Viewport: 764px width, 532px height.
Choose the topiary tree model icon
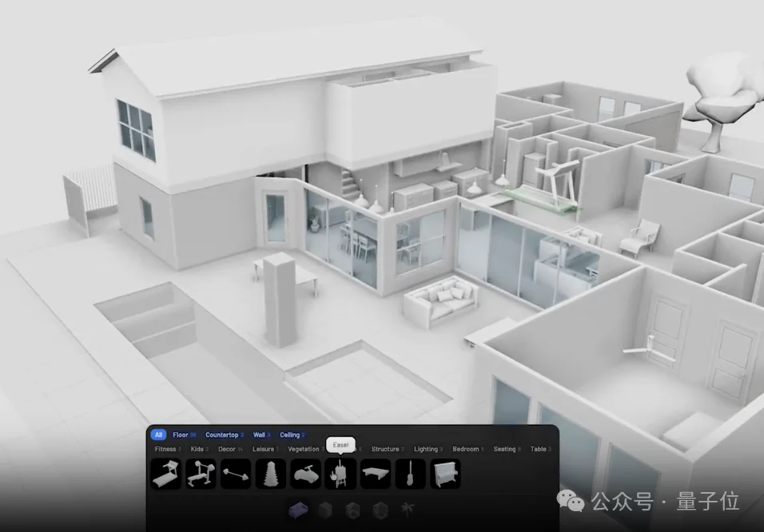(x=269, y=474)
